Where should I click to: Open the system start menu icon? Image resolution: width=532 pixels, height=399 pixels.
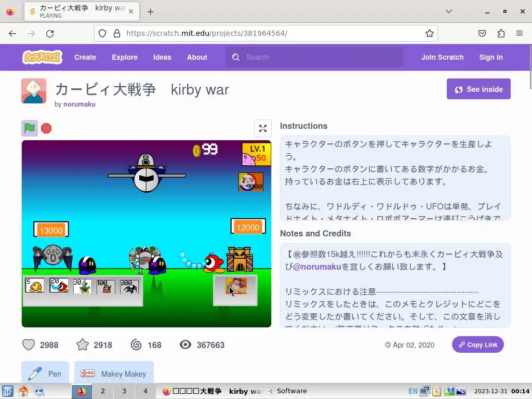[x=7, y=391]
